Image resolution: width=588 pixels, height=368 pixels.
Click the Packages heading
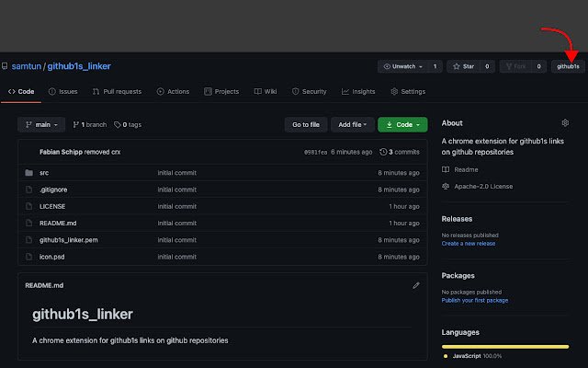(x=458, y=276)
